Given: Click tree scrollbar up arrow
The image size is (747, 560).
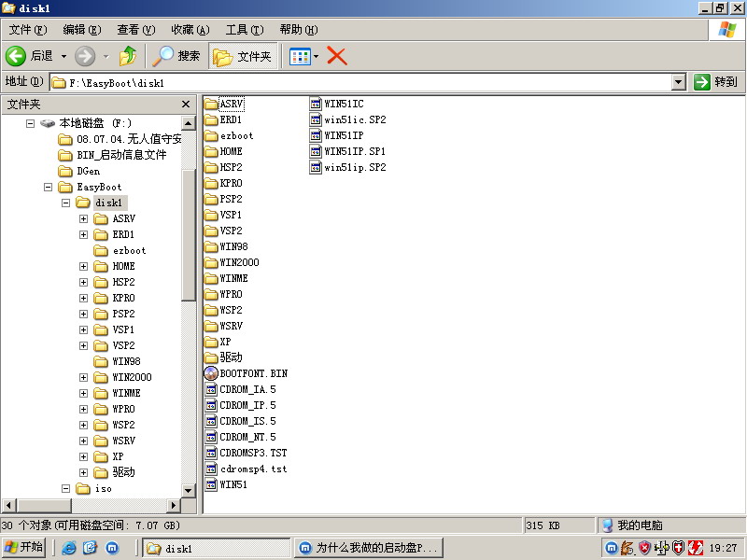Looking at the screenshot, I should (x=189, y=123).
